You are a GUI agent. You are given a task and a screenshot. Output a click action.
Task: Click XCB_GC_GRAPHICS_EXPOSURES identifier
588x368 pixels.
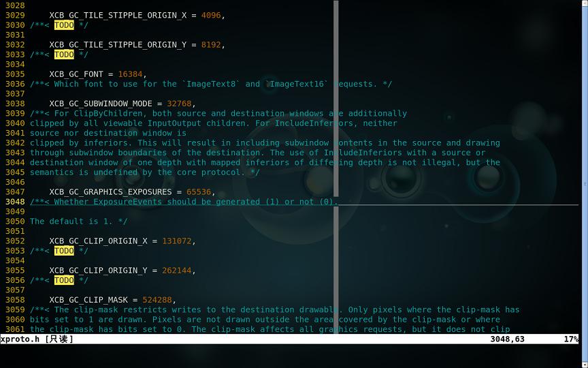(111, 192)
